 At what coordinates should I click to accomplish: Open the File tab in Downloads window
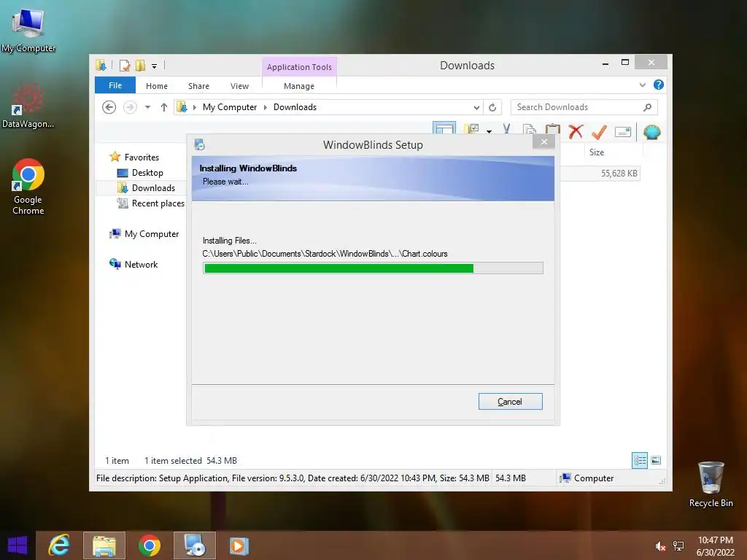(115, 85)
